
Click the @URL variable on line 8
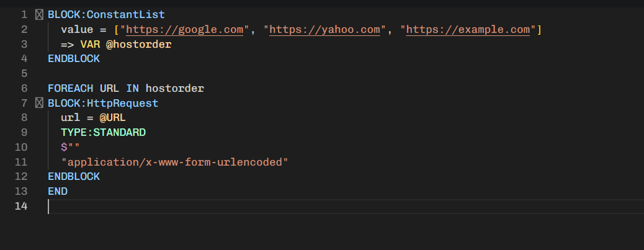[112, 118]
